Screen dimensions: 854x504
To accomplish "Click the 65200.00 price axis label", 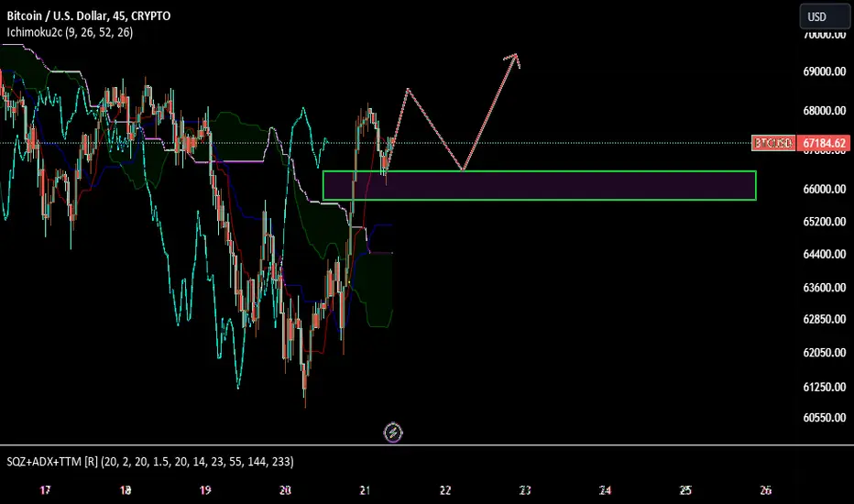I will pyautogui.click(x=824, y=222).
